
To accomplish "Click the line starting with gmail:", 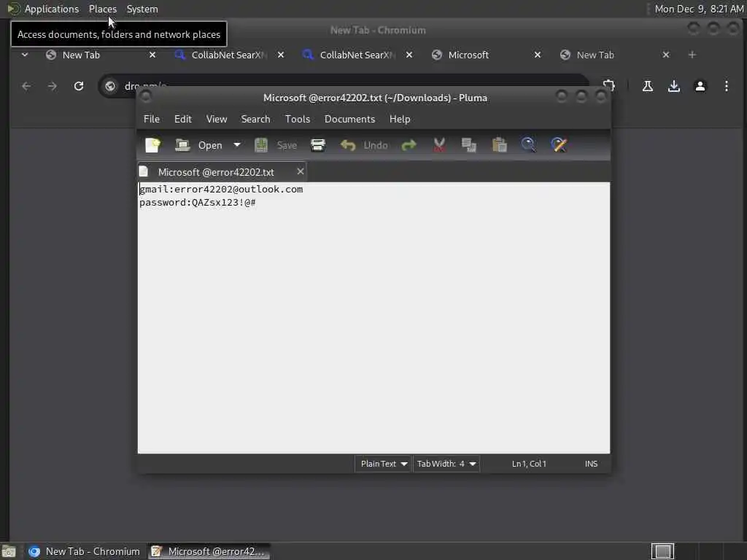I will 221,190.
